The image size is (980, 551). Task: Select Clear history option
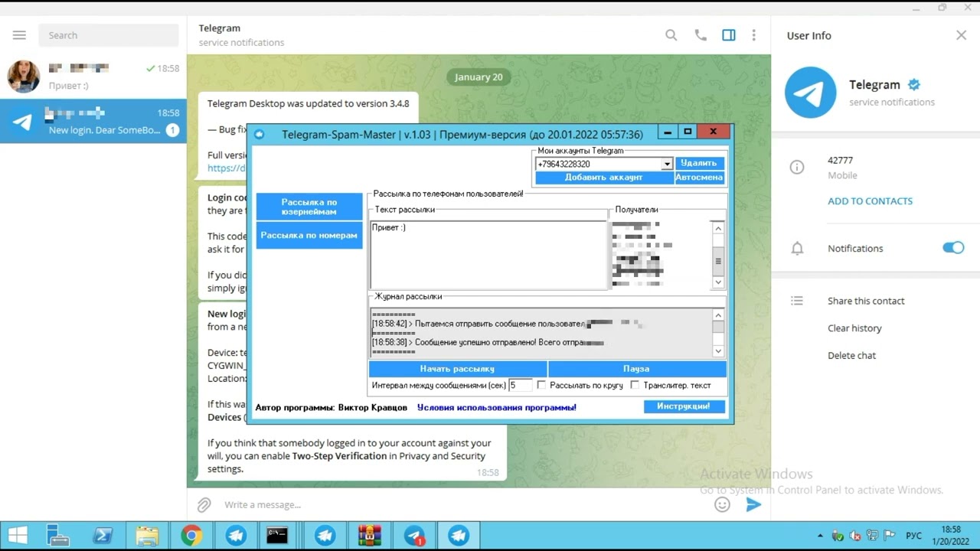pyautogui.click(x=854, y=328)
